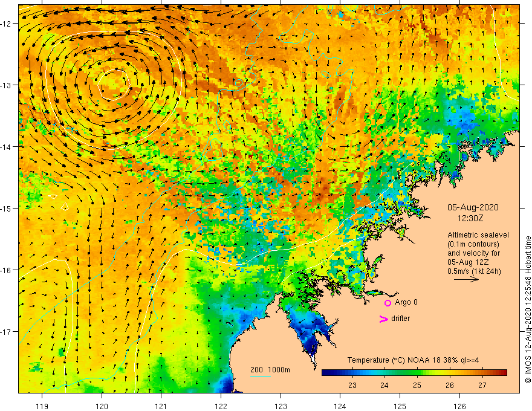Click longitude axis label '124'
This screenshot has height=411, width=532.
[x=340, y=406]
